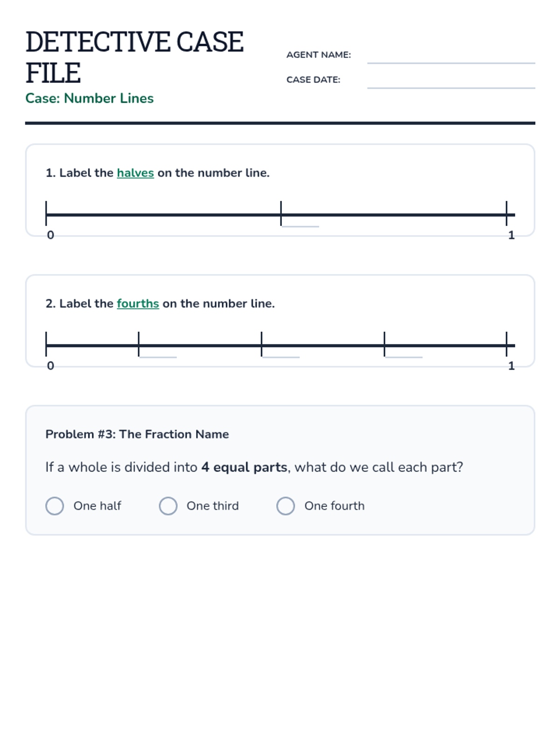The width and height of the screenshot is (560, 747).
Task: Click the "1" label on the halves line
Action: click(x=511, y=235)
